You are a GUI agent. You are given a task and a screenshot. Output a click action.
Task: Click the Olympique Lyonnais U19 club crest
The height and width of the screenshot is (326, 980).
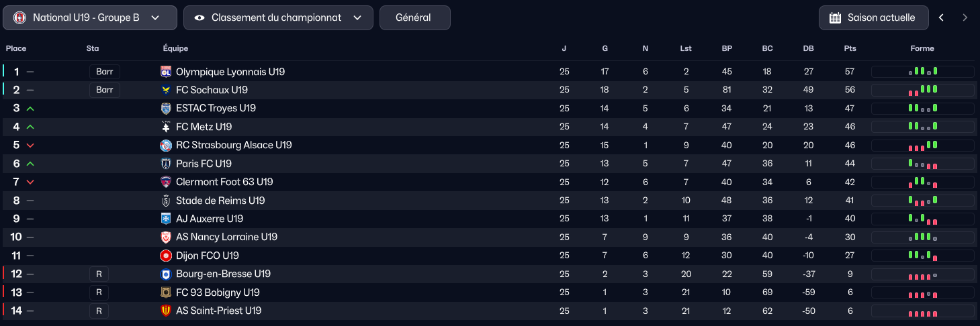(166, 72)
